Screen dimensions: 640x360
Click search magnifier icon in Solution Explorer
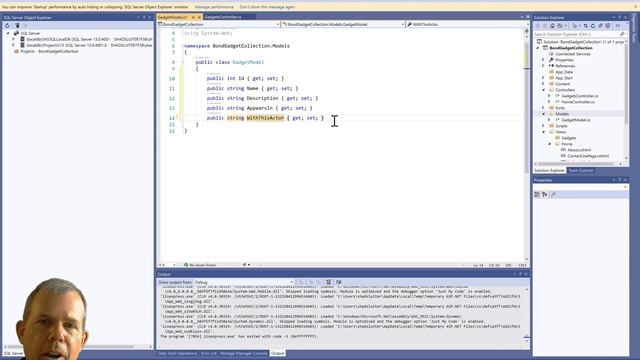tap(622, 34)
